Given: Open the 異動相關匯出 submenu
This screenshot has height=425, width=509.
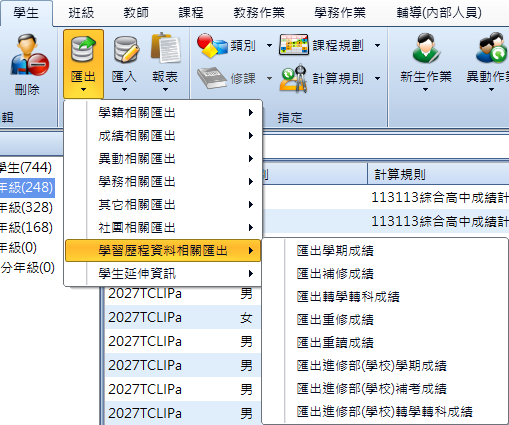Looking at the screenshot, I should click(x=163, y=159).
